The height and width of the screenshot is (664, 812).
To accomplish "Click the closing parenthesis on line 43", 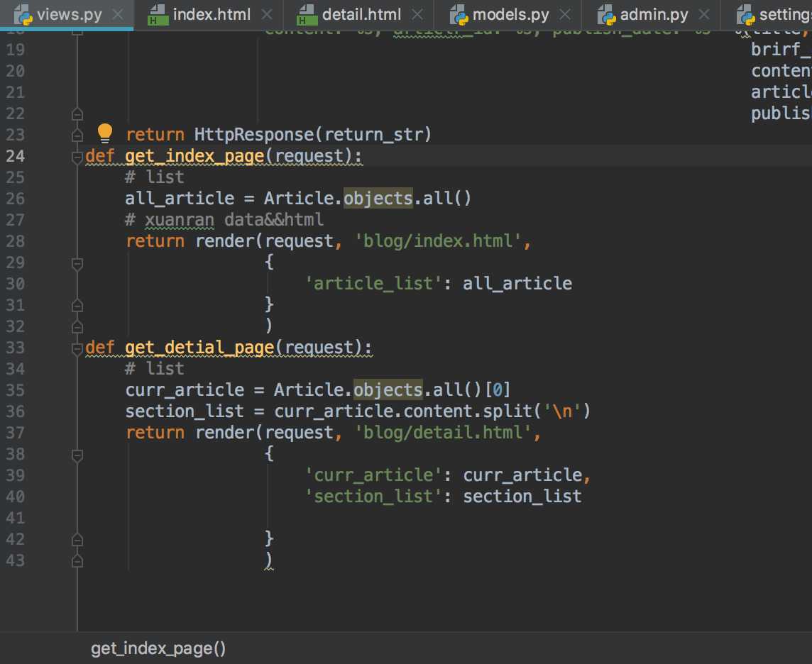I will [x=269, y=560].
